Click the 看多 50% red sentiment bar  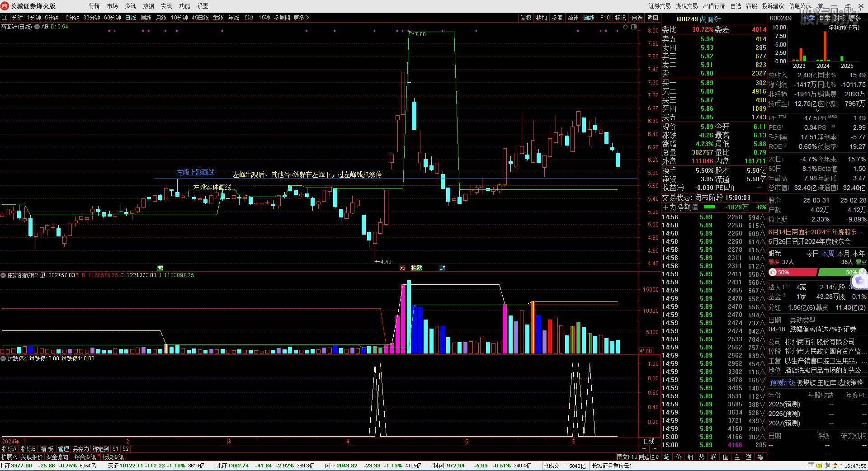pos(793,272)
